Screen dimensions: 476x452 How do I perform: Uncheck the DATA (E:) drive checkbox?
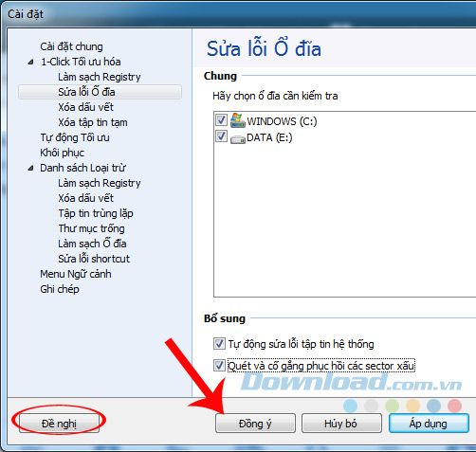pos(221,136)
